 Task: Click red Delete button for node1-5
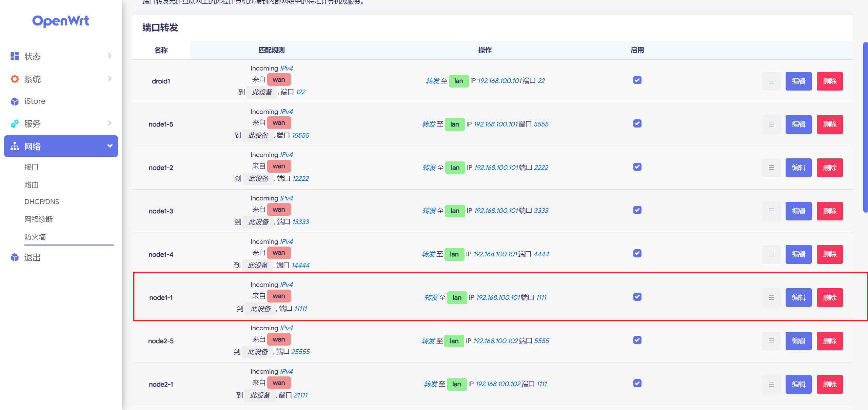click(829, 124)
